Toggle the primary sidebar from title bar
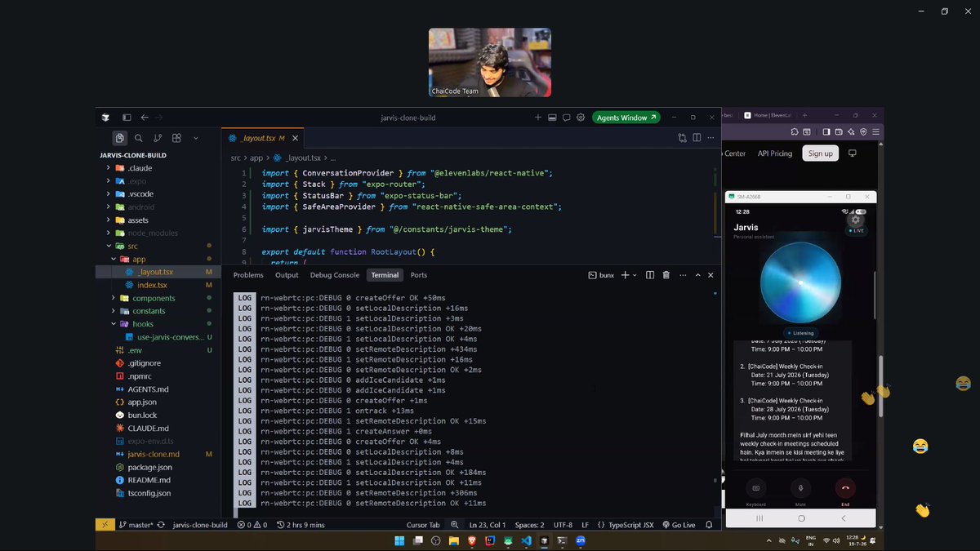 point(127,118)
